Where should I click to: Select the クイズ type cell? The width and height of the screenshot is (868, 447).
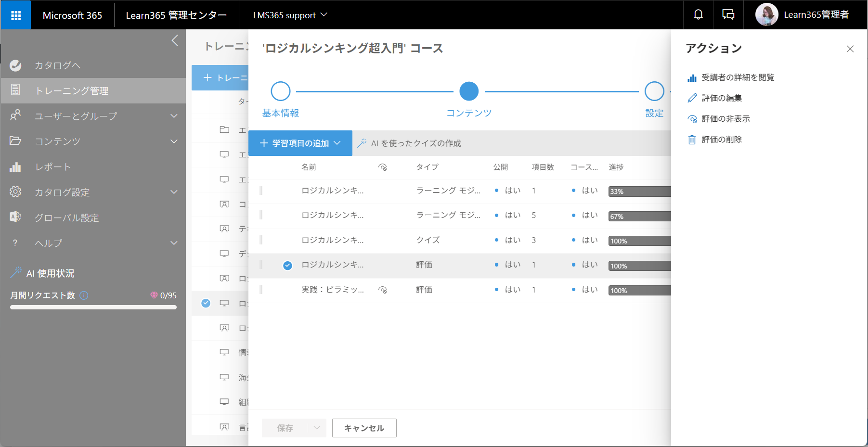point(428,240)
